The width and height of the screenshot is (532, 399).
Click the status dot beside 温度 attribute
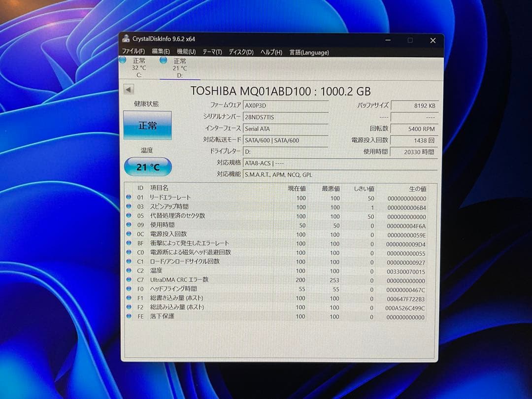point(129,270)
